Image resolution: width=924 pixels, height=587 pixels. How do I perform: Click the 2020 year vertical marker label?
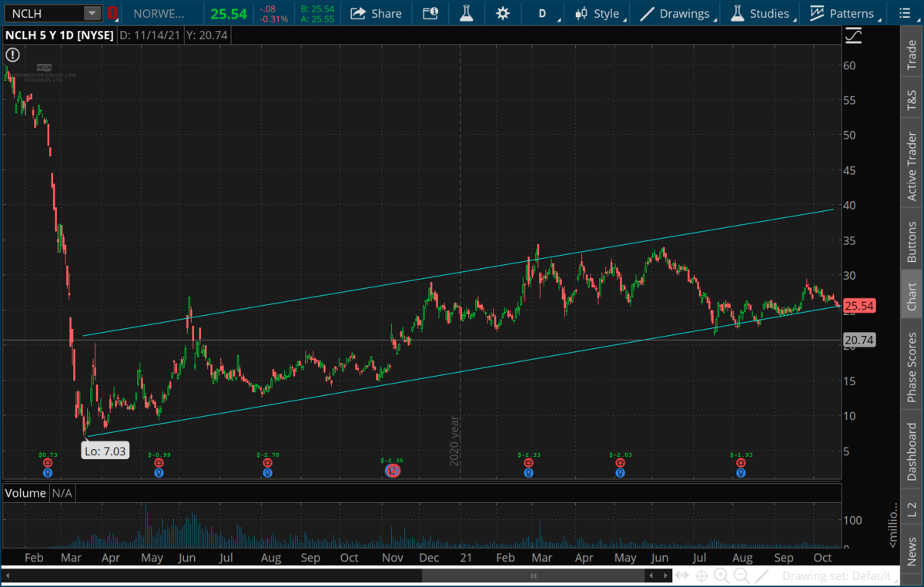tap(454, 441)
